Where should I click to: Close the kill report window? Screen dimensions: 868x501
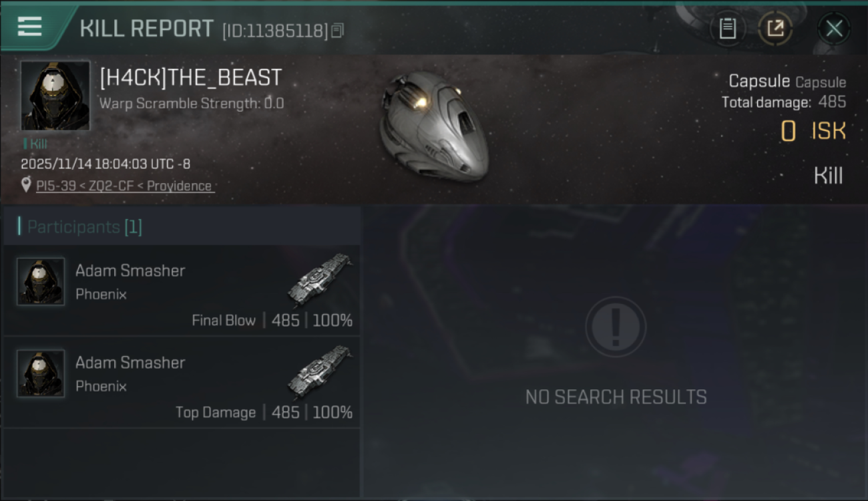coord(834,29)
